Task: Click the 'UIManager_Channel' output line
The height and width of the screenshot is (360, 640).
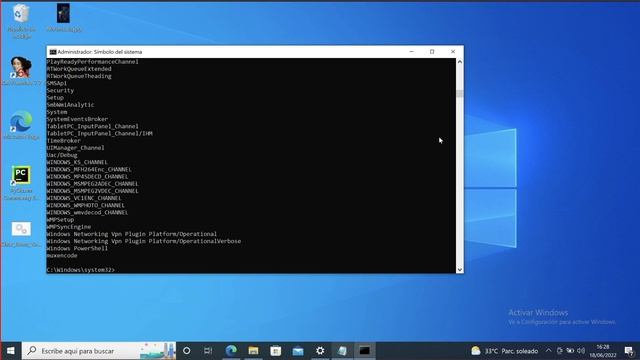Action: [76, 148]
